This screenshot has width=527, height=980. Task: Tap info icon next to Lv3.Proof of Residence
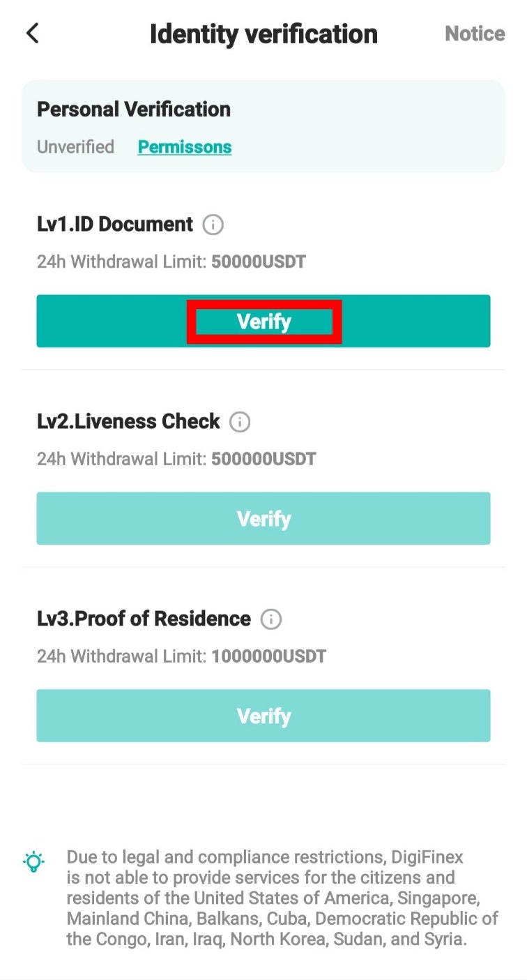click(270, 619)
